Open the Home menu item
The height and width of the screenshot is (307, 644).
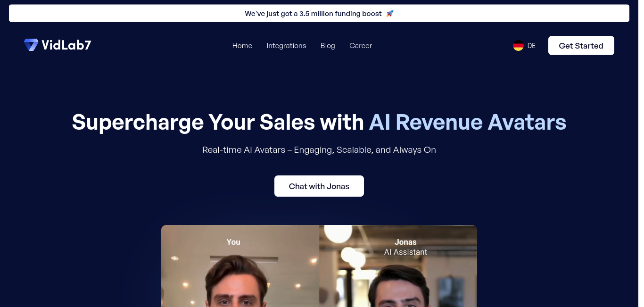242,46
